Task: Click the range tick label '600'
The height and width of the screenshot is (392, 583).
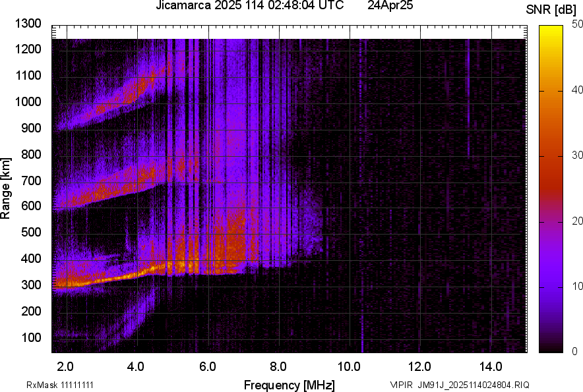Action: (x=31, y=206)
